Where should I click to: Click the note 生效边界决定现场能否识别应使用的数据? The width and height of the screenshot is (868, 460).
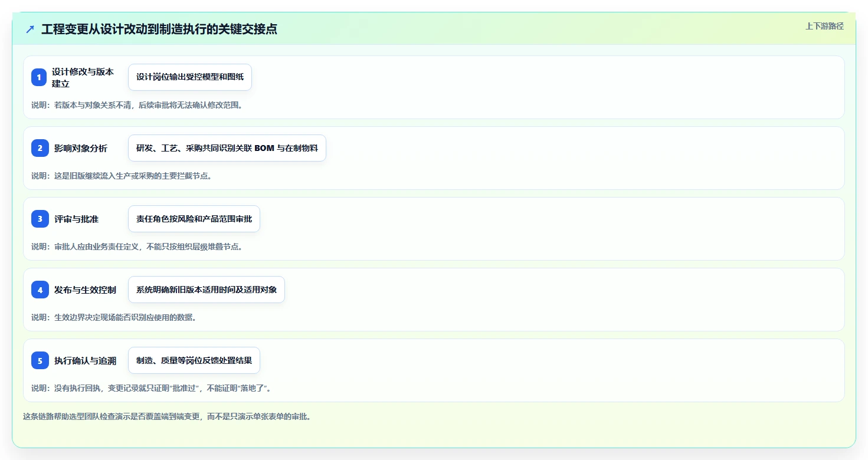click(113, 317)
